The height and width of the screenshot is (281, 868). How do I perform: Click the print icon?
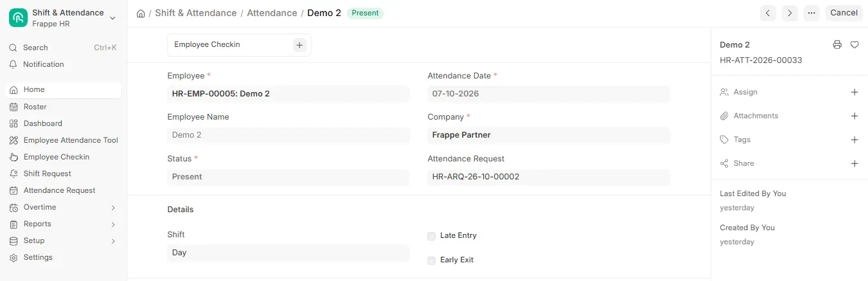point(837,45)
